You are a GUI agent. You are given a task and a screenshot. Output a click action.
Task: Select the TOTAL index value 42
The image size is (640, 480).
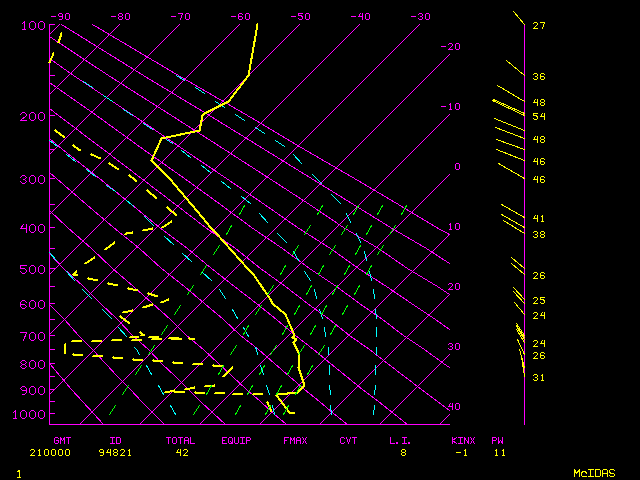[x=182, y=453]
